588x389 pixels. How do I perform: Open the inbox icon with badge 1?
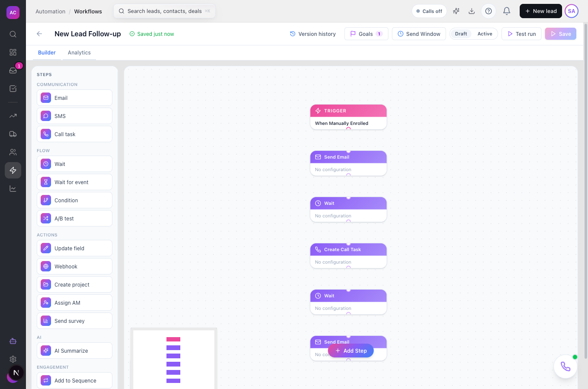[13, 70]
